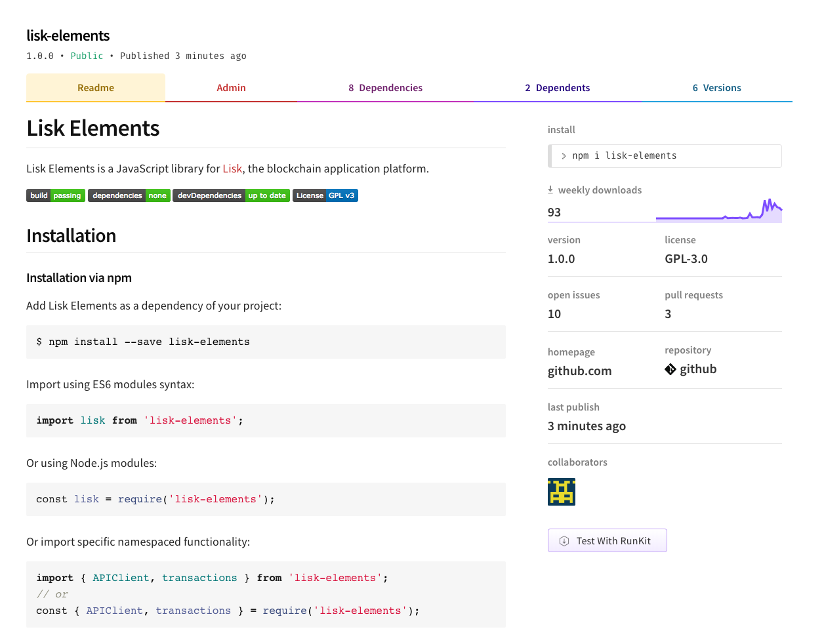
Task: Click the git repository diamond icon
Action: 670,369
